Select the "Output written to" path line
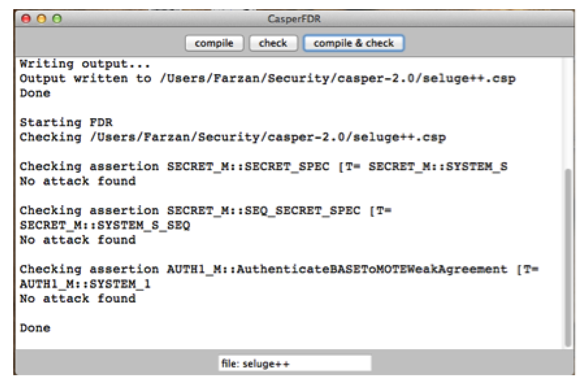This screenshot has height=385, width=588. tap(267, 79)
